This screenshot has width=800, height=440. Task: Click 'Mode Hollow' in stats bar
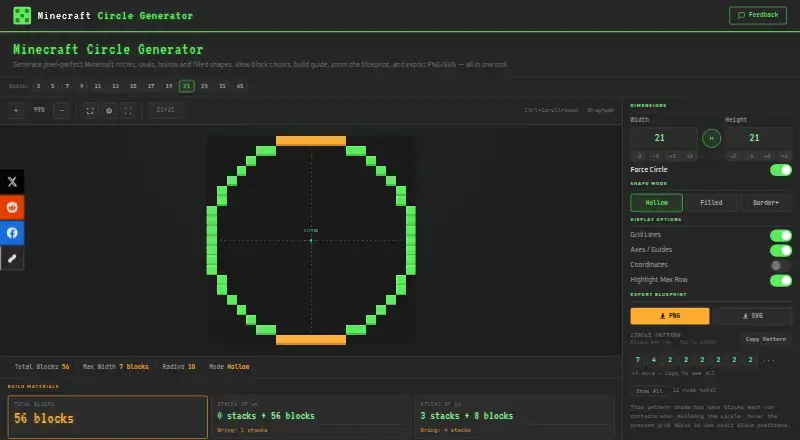point(229,367)
